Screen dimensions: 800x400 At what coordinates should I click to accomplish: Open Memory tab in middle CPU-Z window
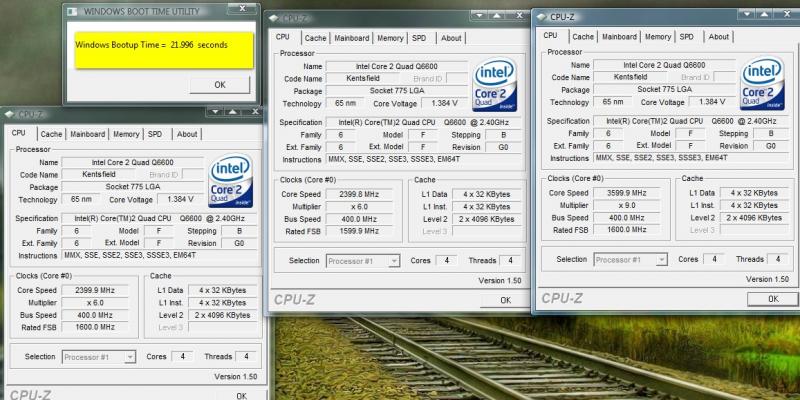pyautogui.click(x=390, y=38)
